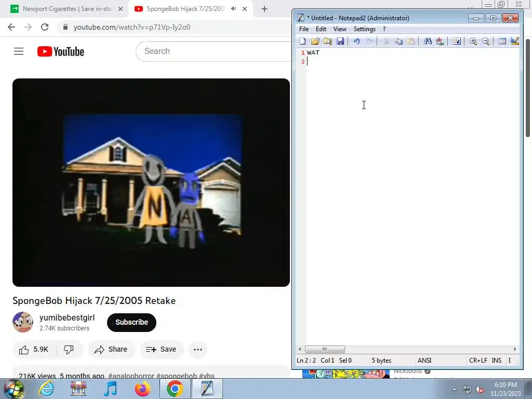Image resolution: width=532 pixels, height=399 pixels.
Task: Click the YouTube logo
Action: (x=61, y=51)
